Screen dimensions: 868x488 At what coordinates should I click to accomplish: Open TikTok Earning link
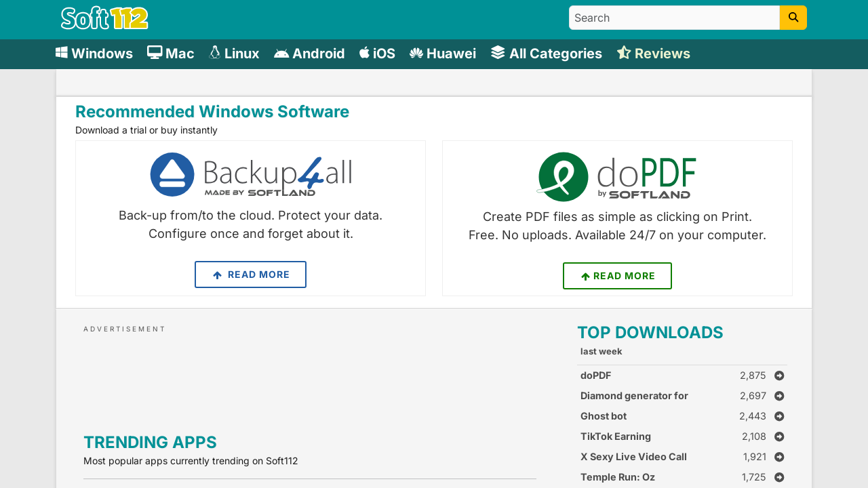point(616,436)
